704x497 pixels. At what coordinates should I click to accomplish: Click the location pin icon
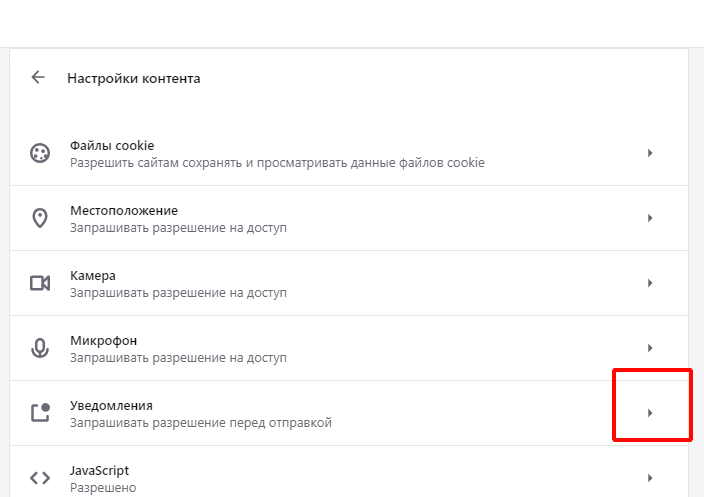(x=40, y=218)
